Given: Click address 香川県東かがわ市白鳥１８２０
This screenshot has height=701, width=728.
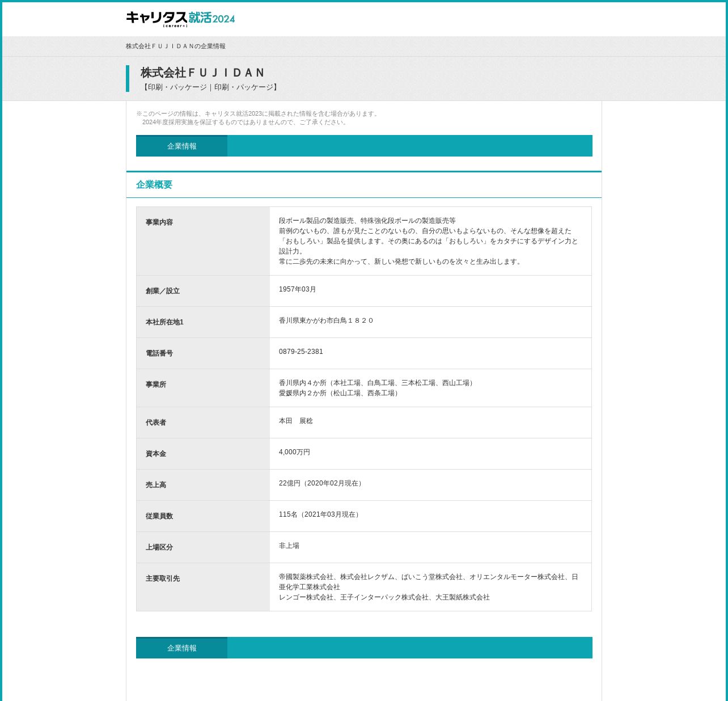Looking at the screenshot, I should (326, 320).
